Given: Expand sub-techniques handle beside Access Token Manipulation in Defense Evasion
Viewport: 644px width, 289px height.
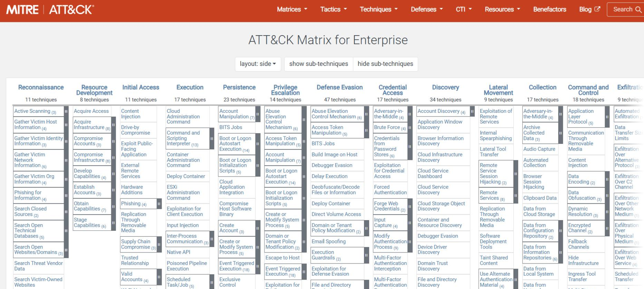Looking at the screenshot, I should pyautogui.click(x=366, y=130).
